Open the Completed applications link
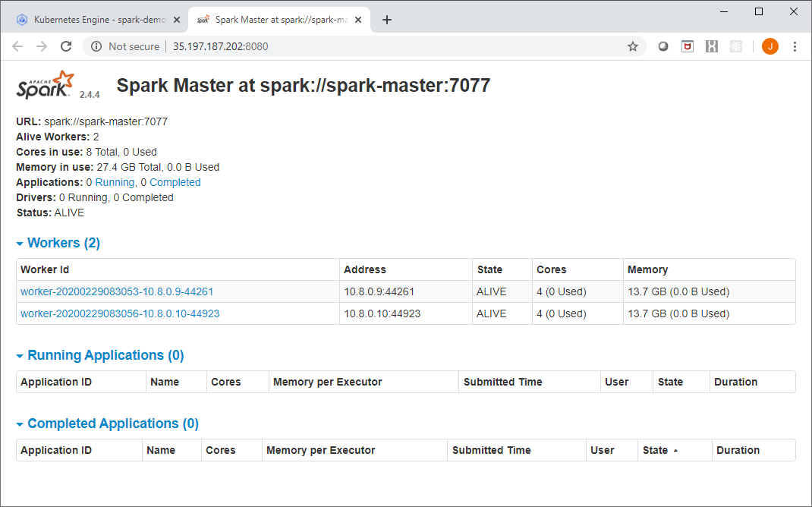The height and width of the screenshot is (507, 812). pos(175,182)
